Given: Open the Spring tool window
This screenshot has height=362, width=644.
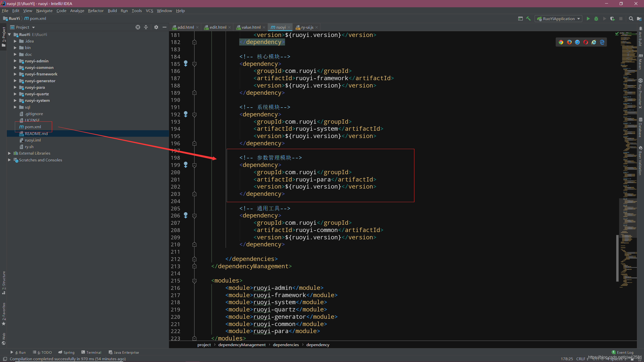Looking at the screenshot, I should 66,352.
